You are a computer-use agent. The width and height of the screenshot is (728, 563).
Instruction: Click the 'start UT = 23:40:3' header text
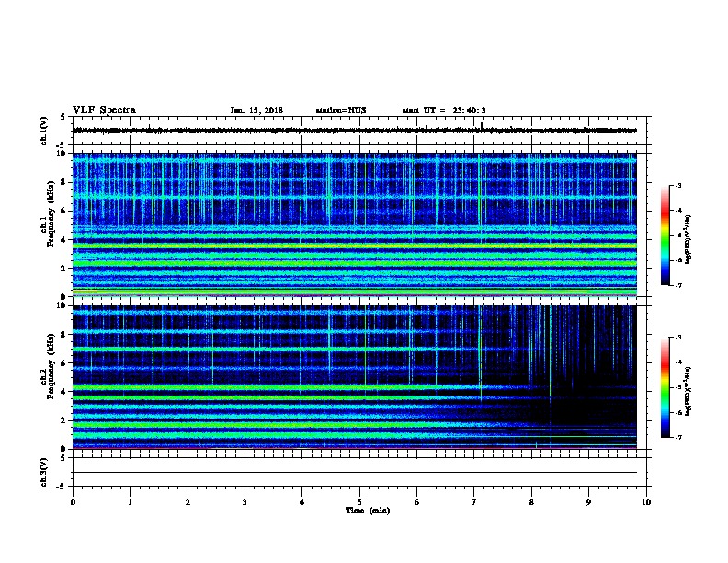444,110
